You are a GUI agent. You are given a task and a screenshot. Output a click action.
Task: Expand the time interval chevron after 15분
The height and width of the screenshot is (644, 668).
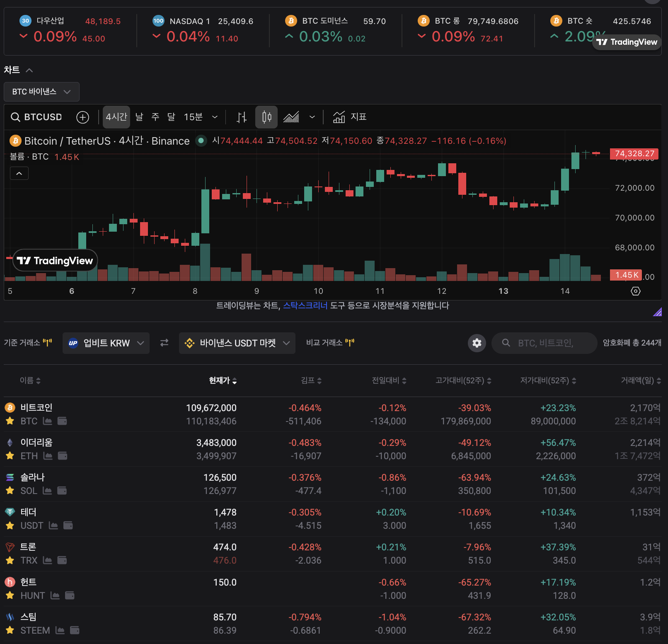(x=215, y=117)
